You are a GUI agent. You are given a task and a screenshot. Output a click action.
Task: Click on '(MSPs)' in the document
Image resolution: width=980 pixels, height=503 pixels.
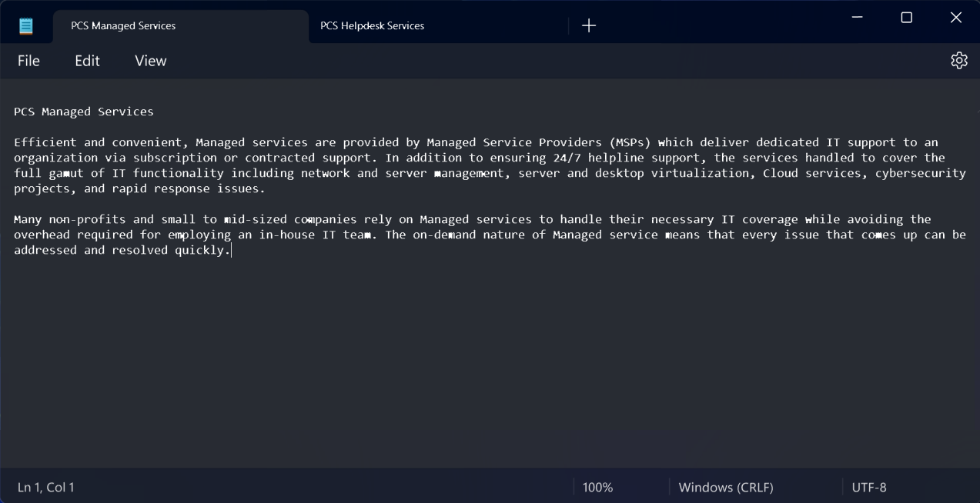pos(630,142)
